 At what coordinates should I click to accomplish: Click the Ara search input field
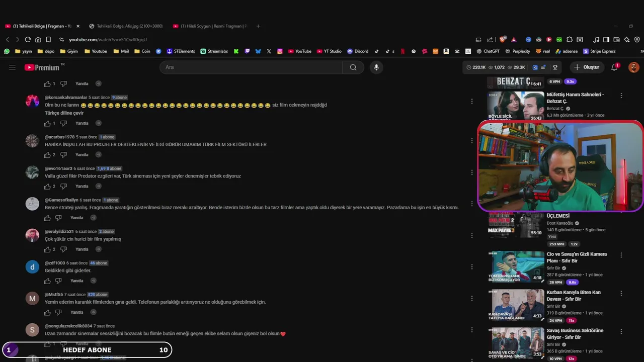click(x=252, y=67)
